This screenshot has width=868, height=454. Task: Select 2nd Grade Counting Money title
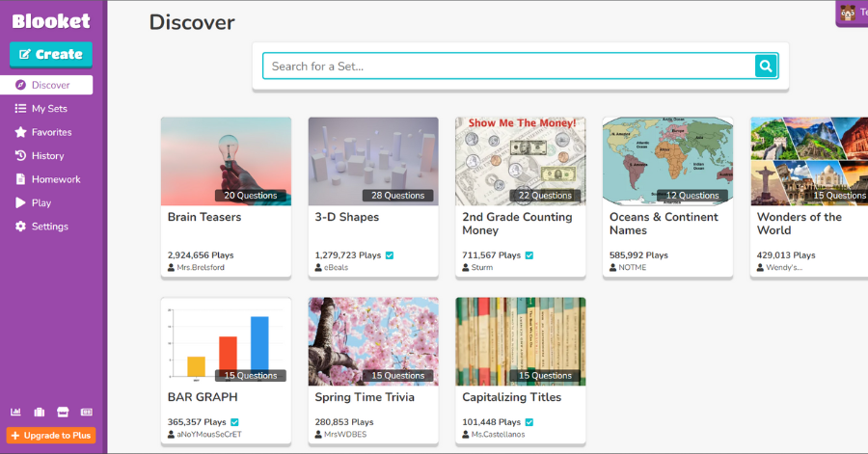click(x=517, y=224)
